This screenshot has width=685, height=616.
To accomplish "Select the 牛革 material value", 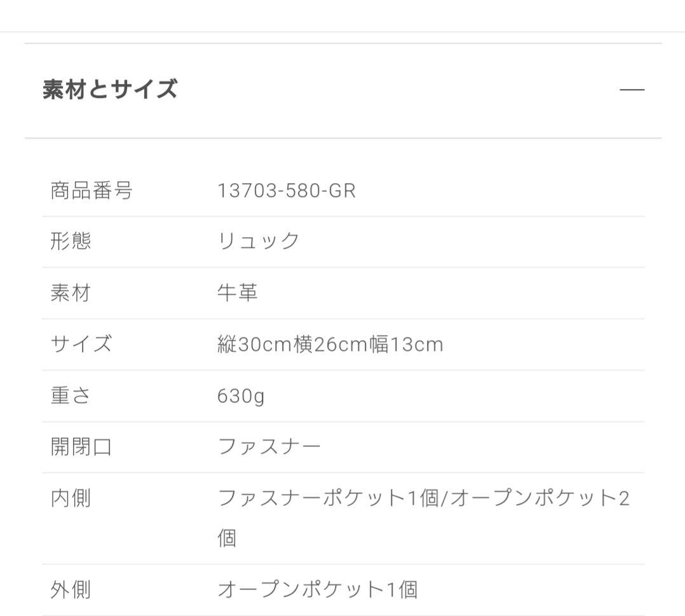I will [238, 293].
